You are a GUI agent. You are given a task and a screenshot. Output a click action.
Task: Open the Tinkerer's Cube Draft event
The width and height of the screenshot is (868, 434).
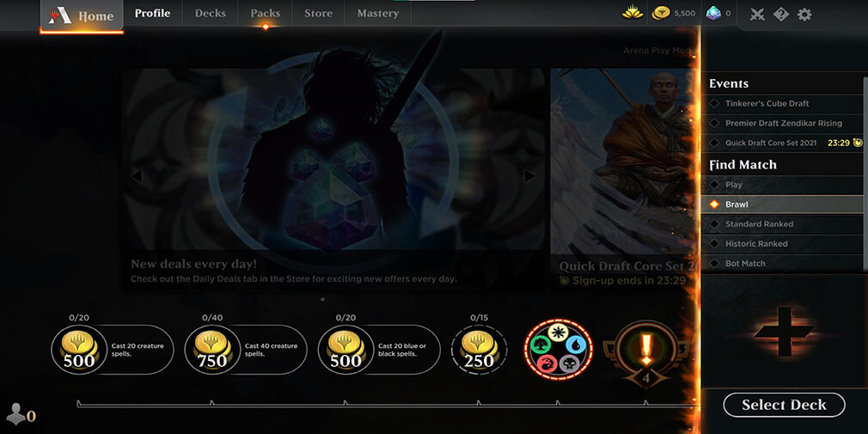(782, 103)
